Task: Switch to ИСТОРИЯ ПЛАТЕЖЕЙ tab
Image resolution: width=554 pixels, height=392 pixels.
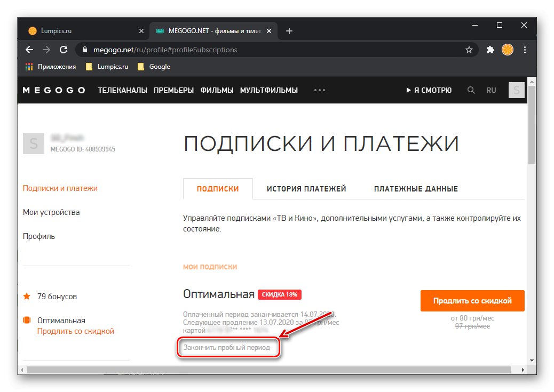Action: 306,189
